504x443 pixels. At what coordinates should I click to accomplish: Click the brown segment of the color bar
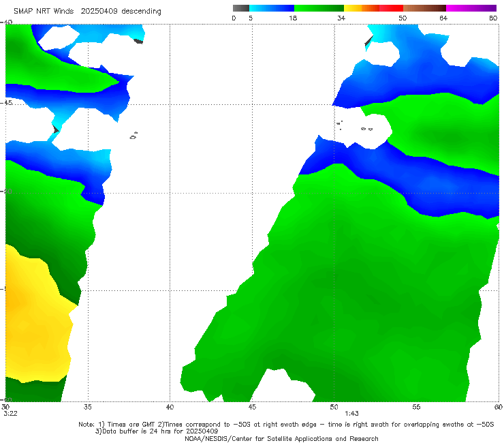(424, 8)
